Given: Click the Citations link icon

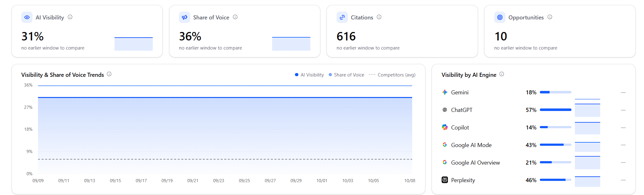Looking at the screenshot, I should [342, 17].
